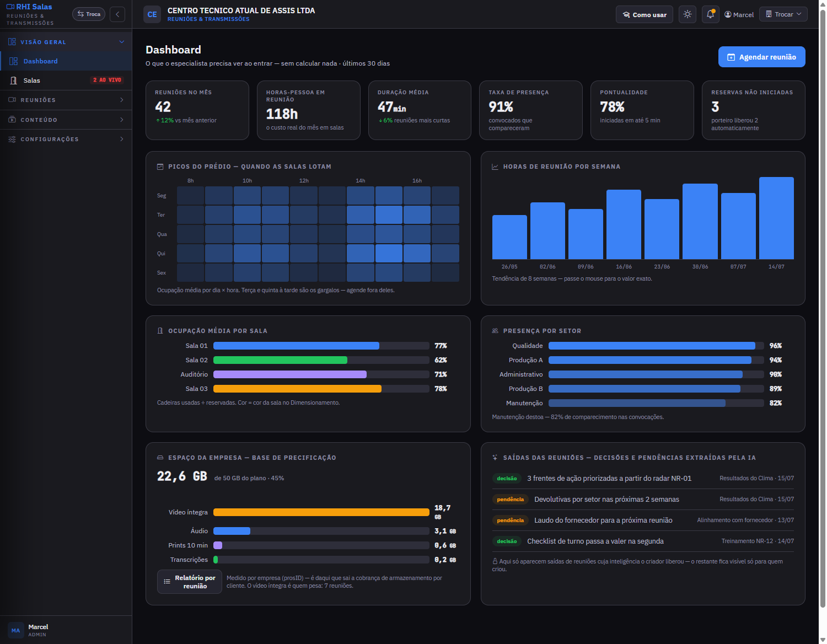827x644 pixels.
Task: Click the Conteúdo icon in sidebar
Action: (12, 120)
